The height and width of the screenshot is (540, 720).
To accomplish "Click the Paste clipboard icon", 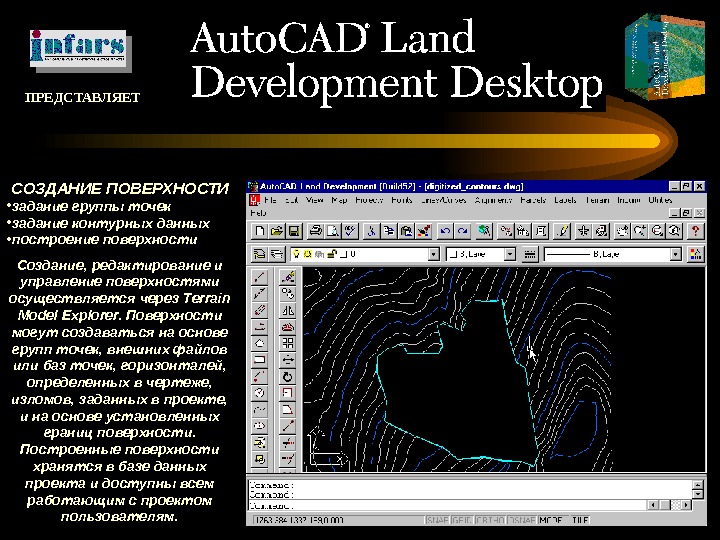I will tap(406, 231).
